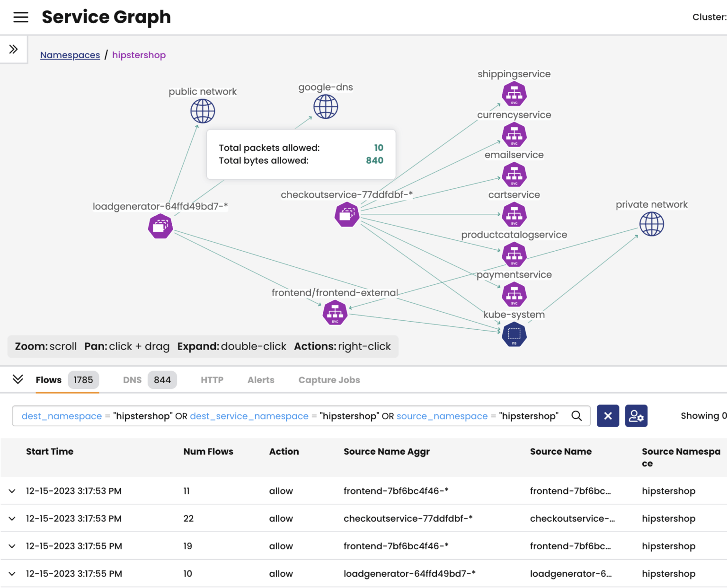The width and height of the screenshot is (727, 588).
Task: Open the HTTP tab
Action: [x=212, y=380]
